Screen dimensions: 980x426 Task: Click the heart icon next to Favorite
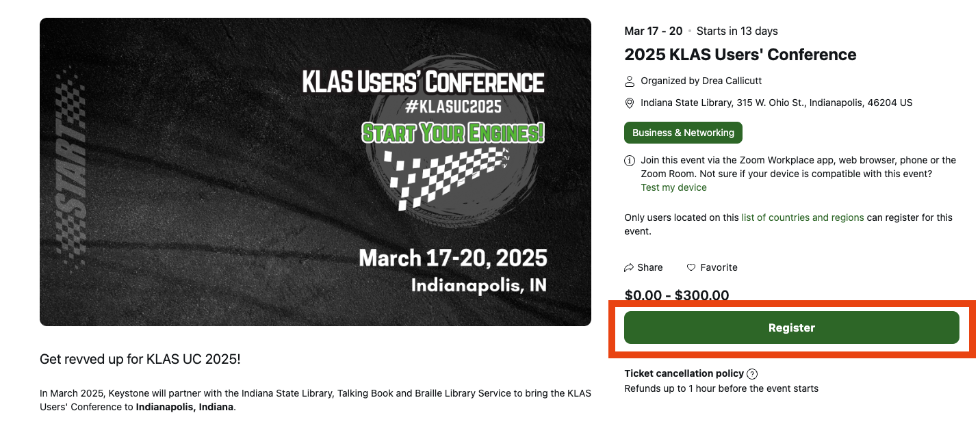click(x=691, y=267)
